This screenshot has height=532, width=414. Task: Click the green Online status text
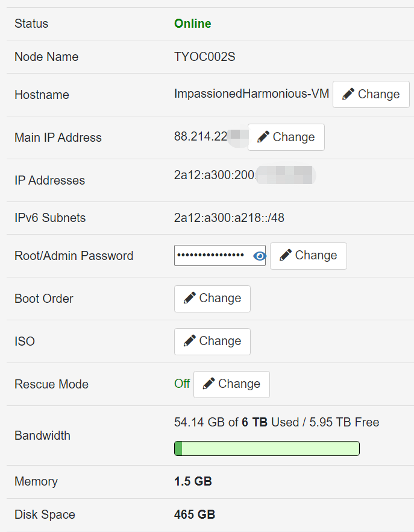coord(192,24)
